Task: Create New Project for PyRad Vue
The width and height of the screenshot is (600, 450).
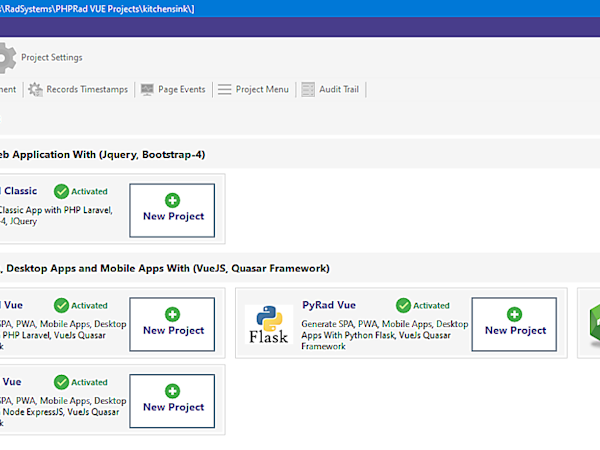Action: (x=514, y=324)
